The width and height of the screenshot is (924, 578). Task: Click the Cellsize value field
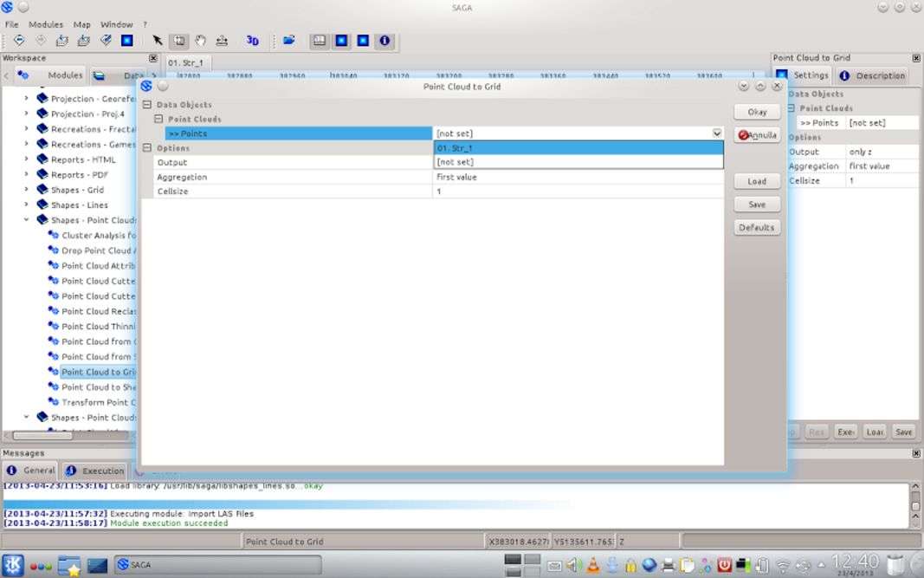click(x=578, y=192)
